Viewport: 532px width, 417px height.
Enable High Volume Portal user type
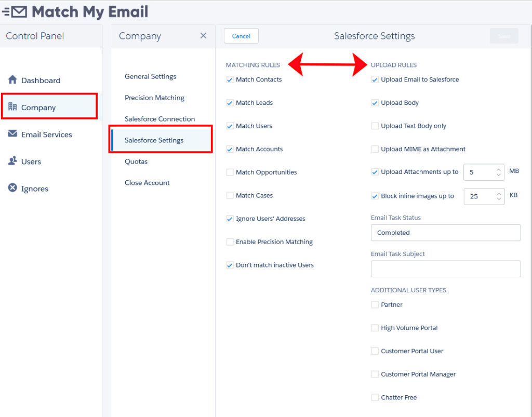[x=375, y=328]
